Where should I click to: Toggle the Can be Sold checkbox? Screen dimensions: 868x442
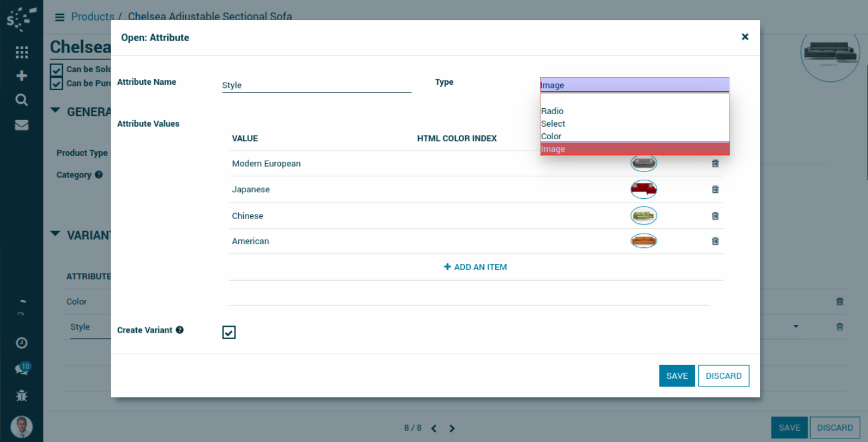pyautogui.click(x=57, y=70)
